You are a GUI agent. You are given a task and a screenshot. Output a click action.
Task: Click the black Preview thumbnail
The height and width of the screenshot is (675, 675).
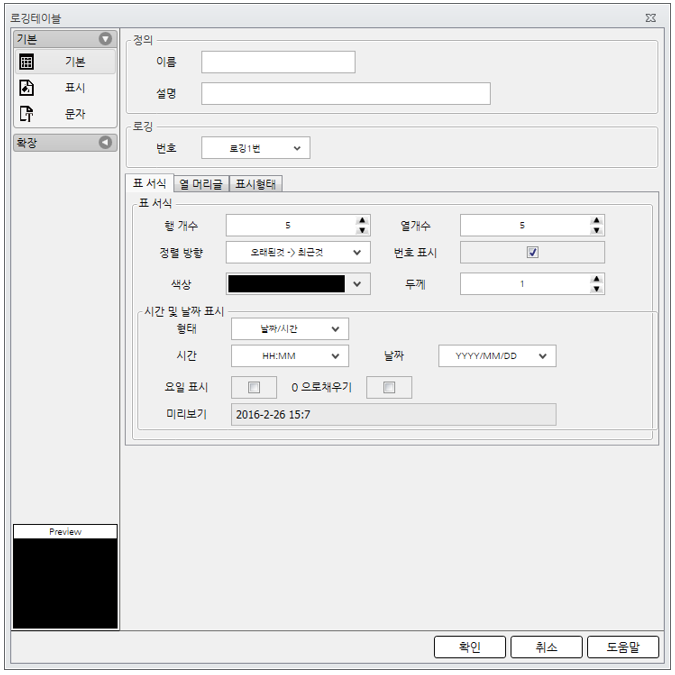pyautogui.click(x=65, y=583)
